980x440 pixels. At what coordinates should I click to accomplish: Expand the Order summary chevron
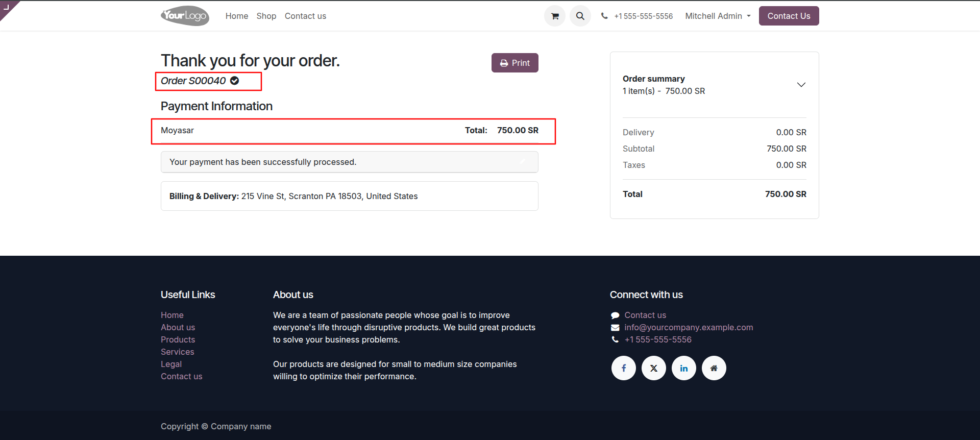coord(801,85)
